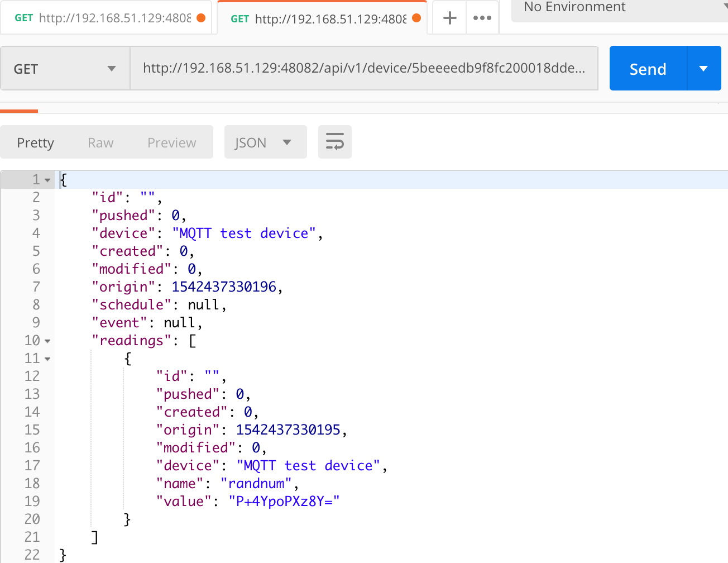Screen dimensions: 728x563
Task: Click "MQTT test device" on line 17
Action: pyautogui.click(x=308, y=465)
